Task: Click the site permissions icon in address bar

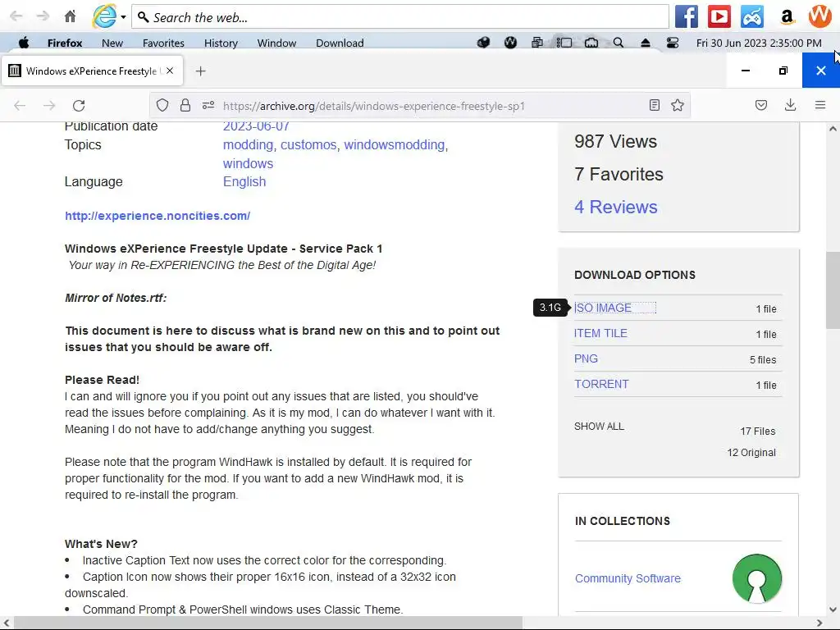Action: click(x=208, y=106)
